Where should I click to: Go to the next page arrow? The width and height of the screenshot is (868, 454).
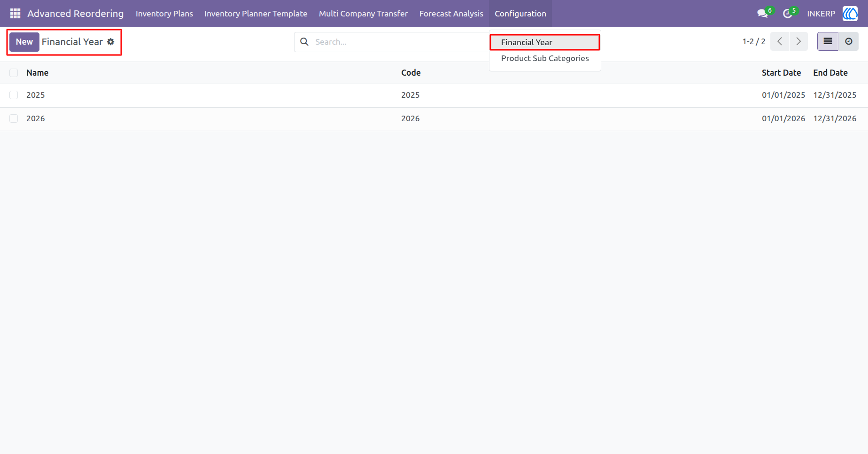pyautogui.click(x=798, y=41)
